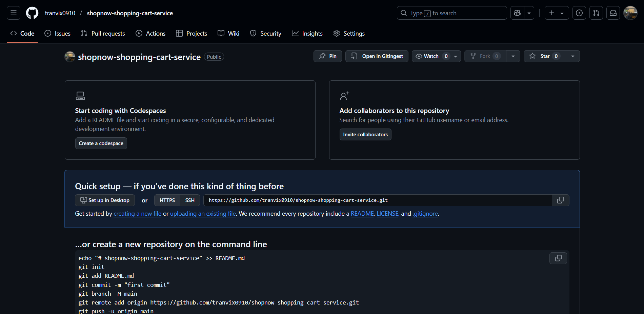Viewport: 644px width, 314px height.
Task: Open the Copilot icon in the header
Action: point(517,13)
